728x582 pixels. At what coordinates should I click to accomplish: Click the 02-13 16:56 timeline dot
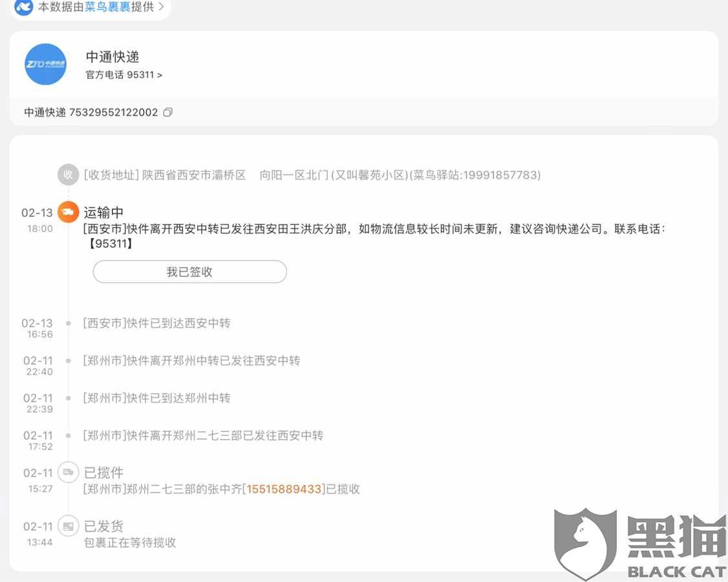[x=69, y=323]
